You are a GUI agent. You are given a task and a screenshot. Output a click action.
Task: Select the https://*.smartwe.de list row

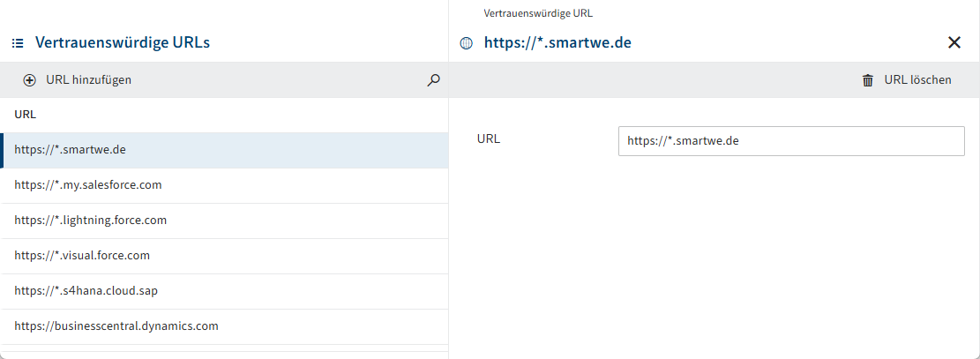224,150
